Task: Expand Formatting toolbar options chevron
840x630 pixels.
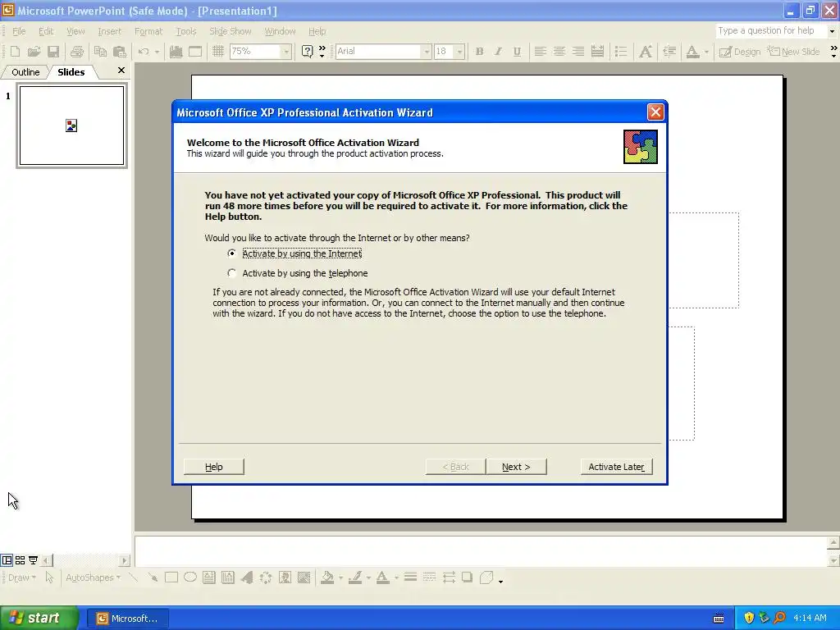Action: (x=833, y=52)
